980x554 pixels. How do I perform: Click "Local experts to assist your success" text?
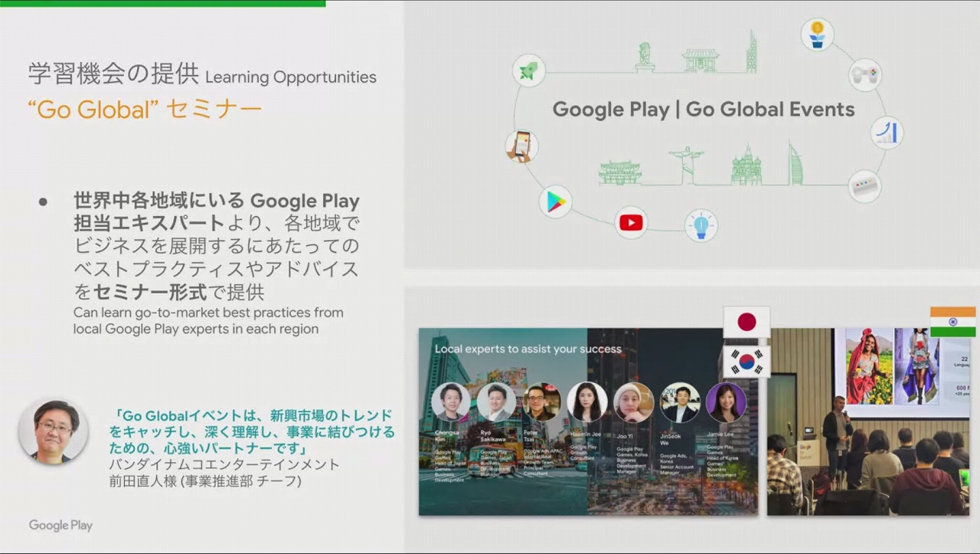[528, 349]
